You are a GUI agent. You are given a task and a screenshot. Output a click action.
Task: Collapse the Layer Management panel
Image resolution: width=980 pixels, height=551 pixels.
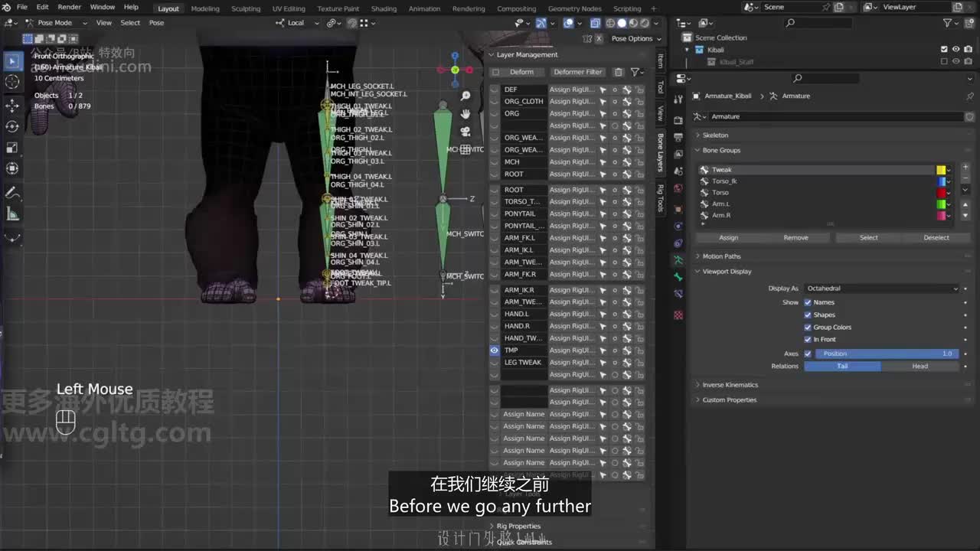(x=527, y=54)
